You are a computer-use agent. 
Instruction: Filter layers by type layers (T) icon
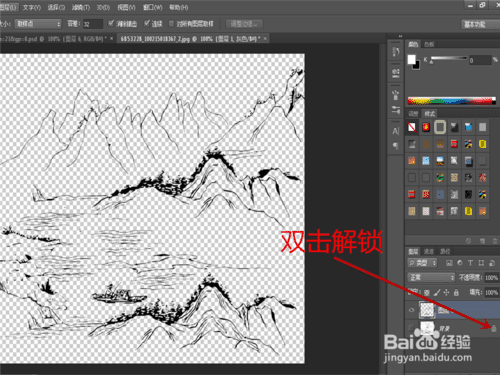click(470, 263)
